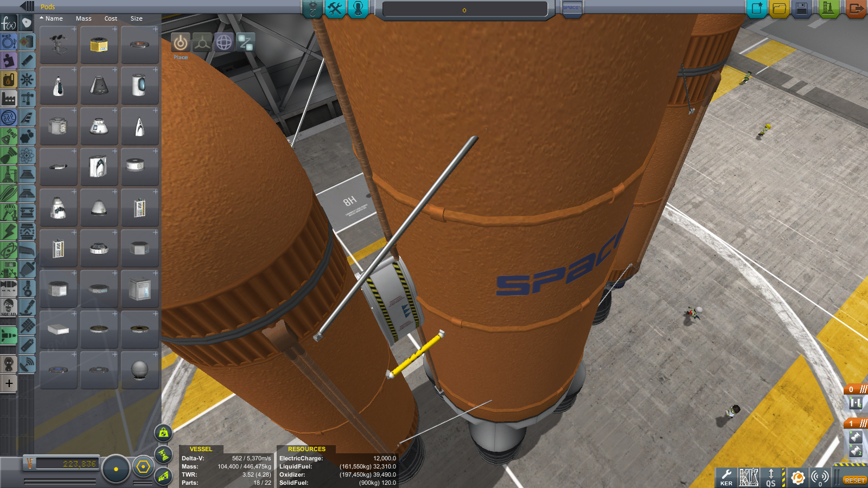Exit the editor using orange door icon
This screenshot has width=868, height=488.
pos(856,9)
